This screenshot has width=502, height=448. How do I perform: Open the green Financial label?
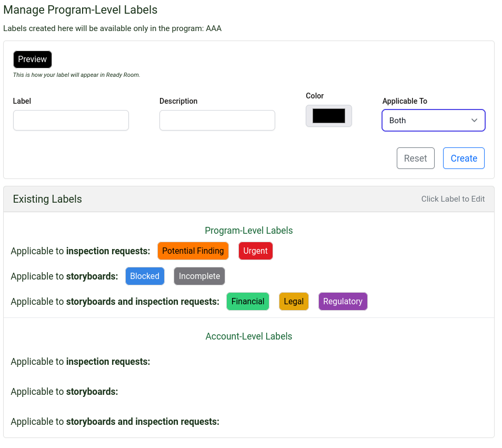pyautogui.click(x=248, y=302)
